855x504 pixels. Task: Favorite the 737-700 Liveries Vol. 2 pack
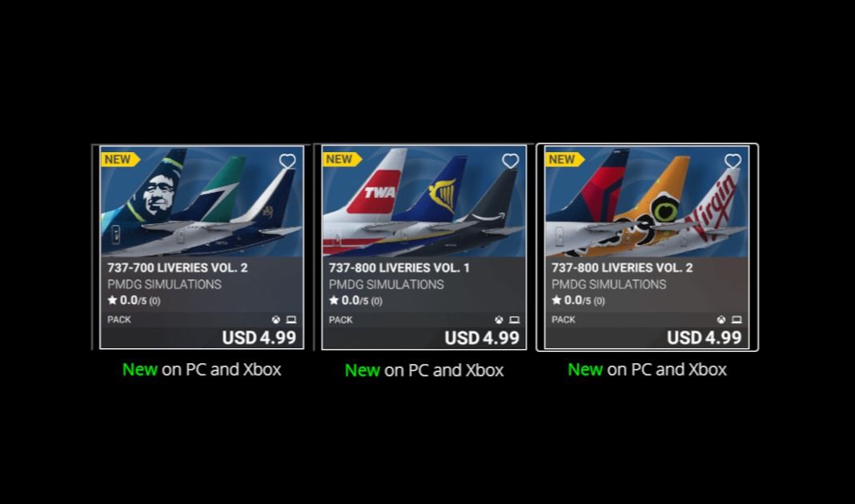[287, 162]
